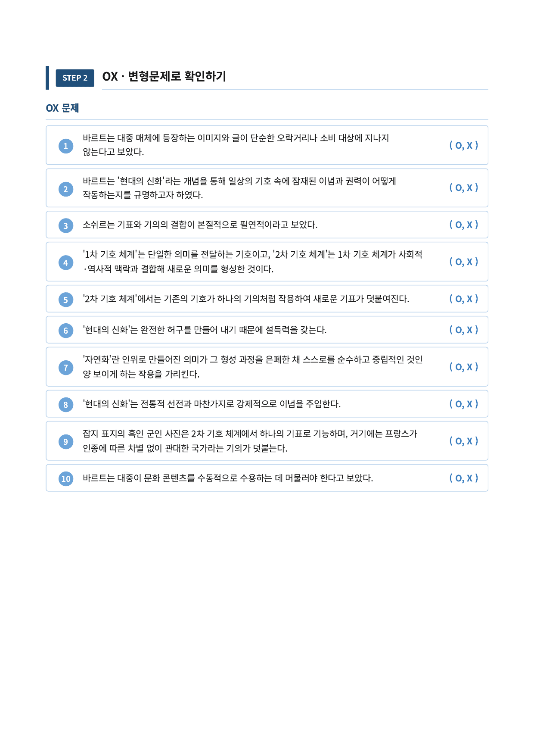Screen dimensions: 534x756
Task: Select the (O, X) answer for question 4
Action: click(x=464, y=262)
